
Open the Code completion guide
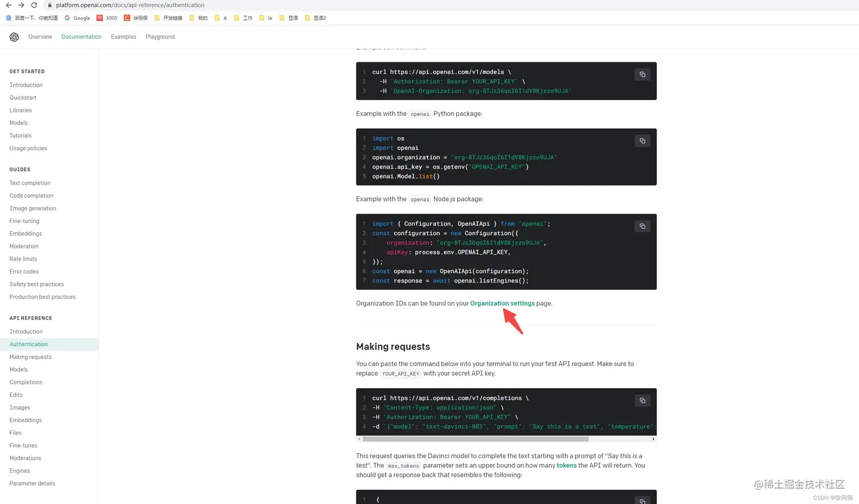pos(31,196)
